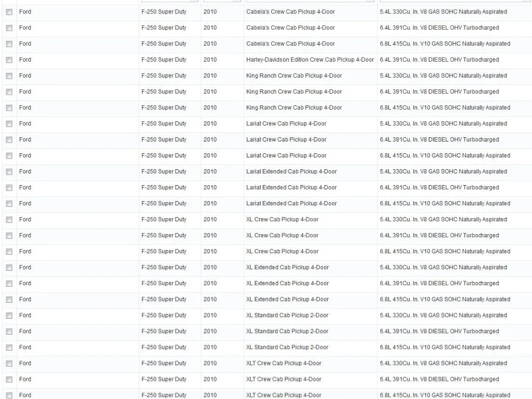Tick the King Ranch 6.8L V10 row checkbox
This screenshot has height=399, width=532.
9,108
